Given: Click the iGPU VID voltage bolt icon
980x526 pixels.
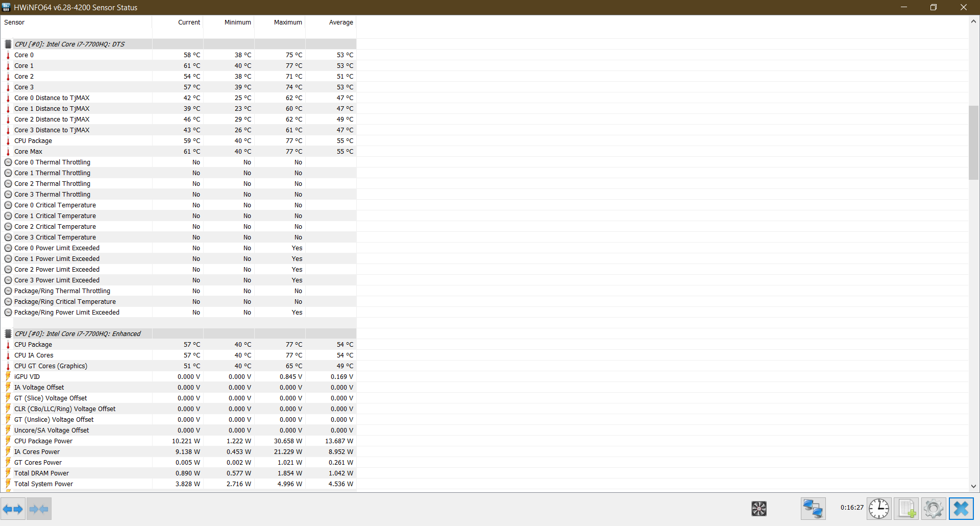Looking at the screenshot, I should (8, 377).
